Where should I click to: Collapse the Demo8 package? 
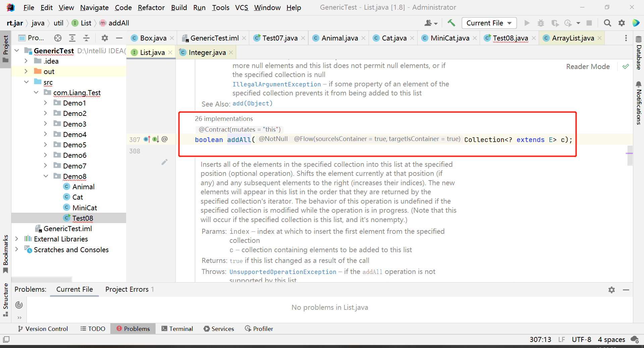pos(46,176)
